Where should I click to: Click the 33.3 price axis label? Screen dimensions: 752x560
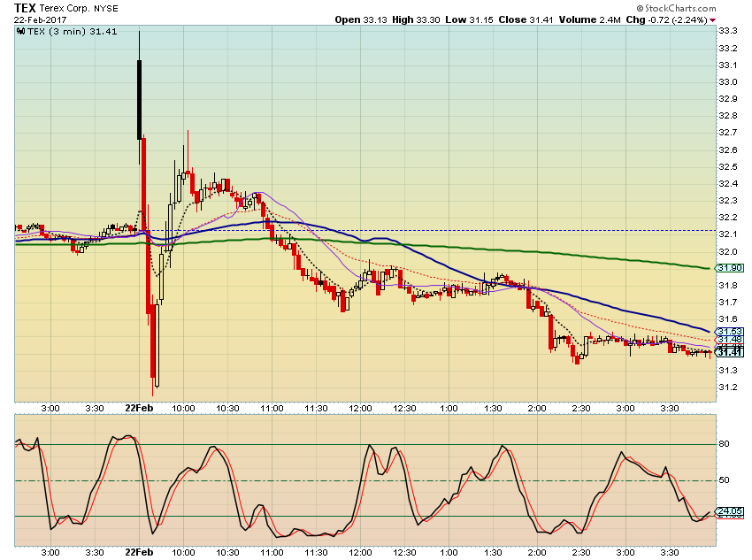(727, 31)
